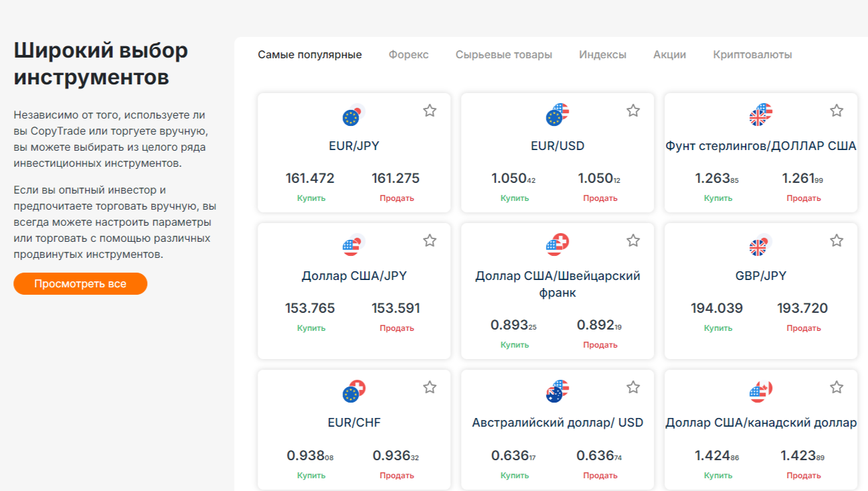Image resolution: width=868 pixels, height=491 pixels.
Task: Switch to the Сырьевые товары tab
Action: (504, 55)
